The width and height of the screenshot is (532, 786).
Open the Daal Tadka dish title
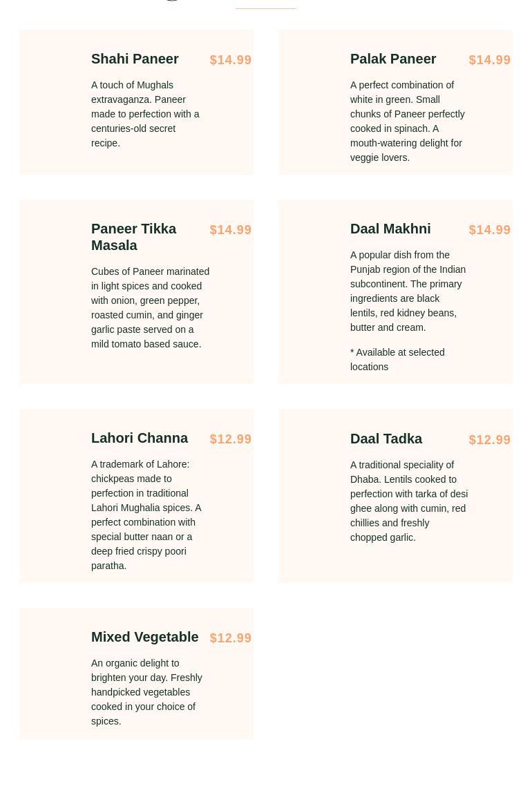pyautogui.click(x=386, y=439)
